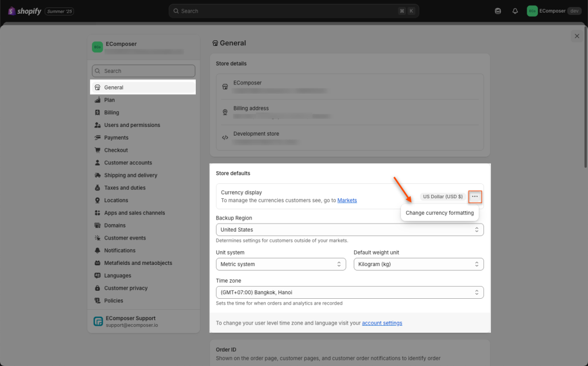The width and height of the screenshot is (588, 366).
Task: Open the notifications bell in top bar
Action: tap(515, 11)
